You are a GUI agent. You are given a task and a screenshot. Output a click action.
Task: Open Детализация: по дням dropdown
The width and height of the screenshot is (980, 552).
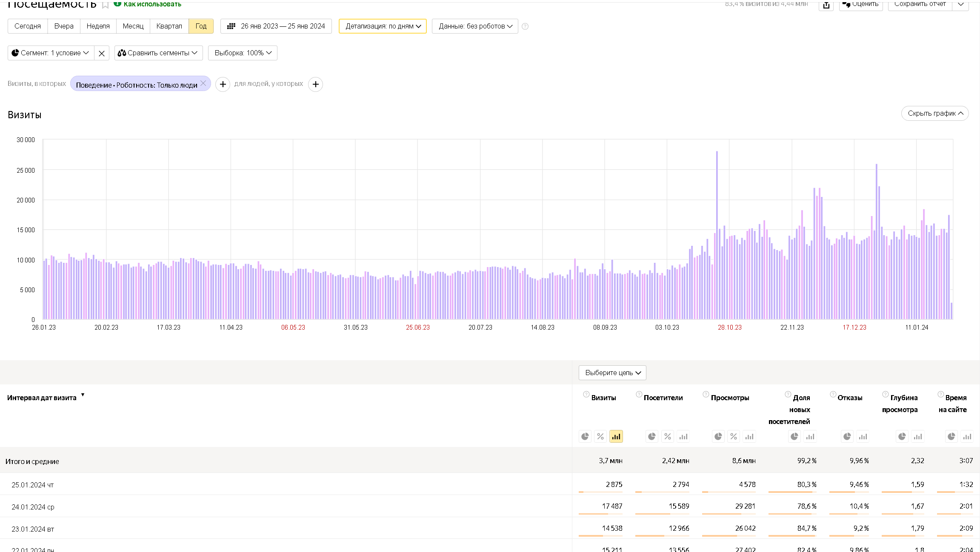(x=383, y=26)
